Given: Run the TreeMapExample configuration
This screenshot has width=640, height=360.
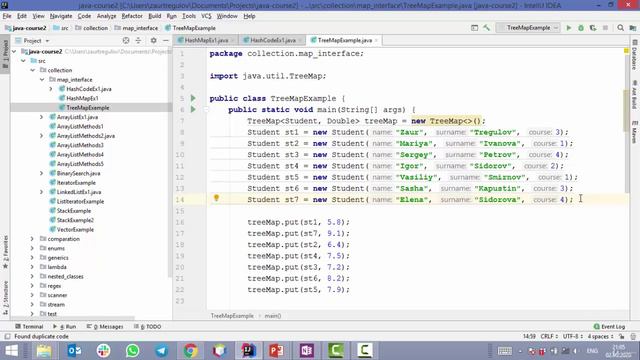Looking at the screenshot, I should (569, 28).
